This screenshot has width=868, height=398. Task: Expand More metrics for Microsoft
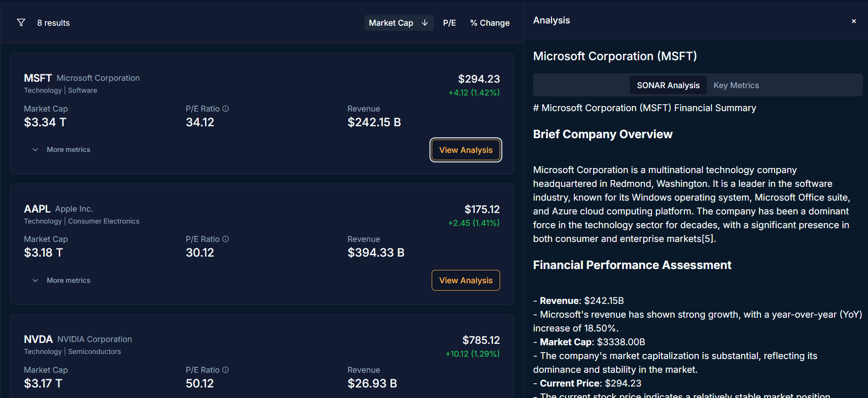coord(61,150)
